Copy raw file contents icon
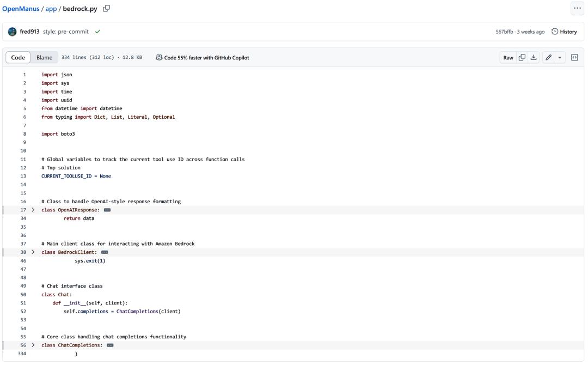 [x=522, y=57]
